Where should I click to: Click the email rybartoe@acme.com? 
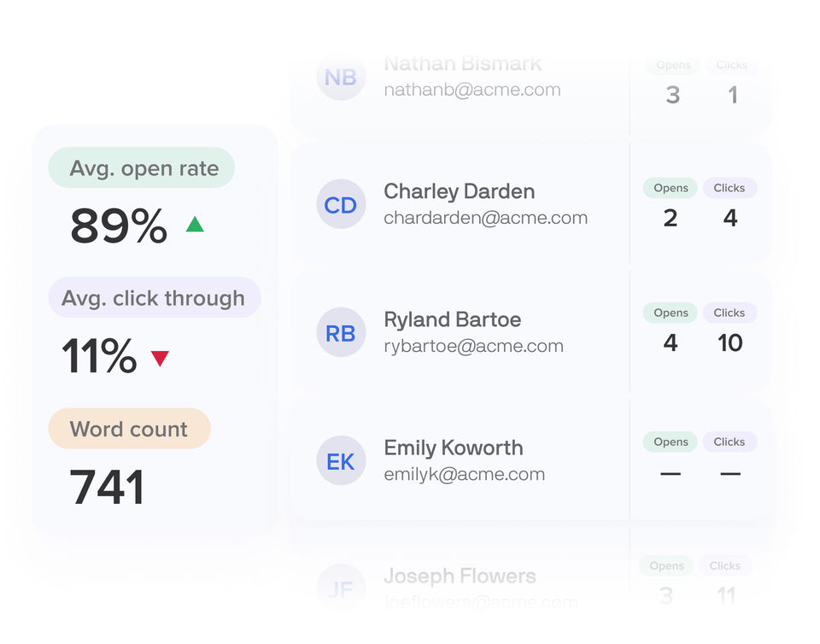click(x=474, y=346)
